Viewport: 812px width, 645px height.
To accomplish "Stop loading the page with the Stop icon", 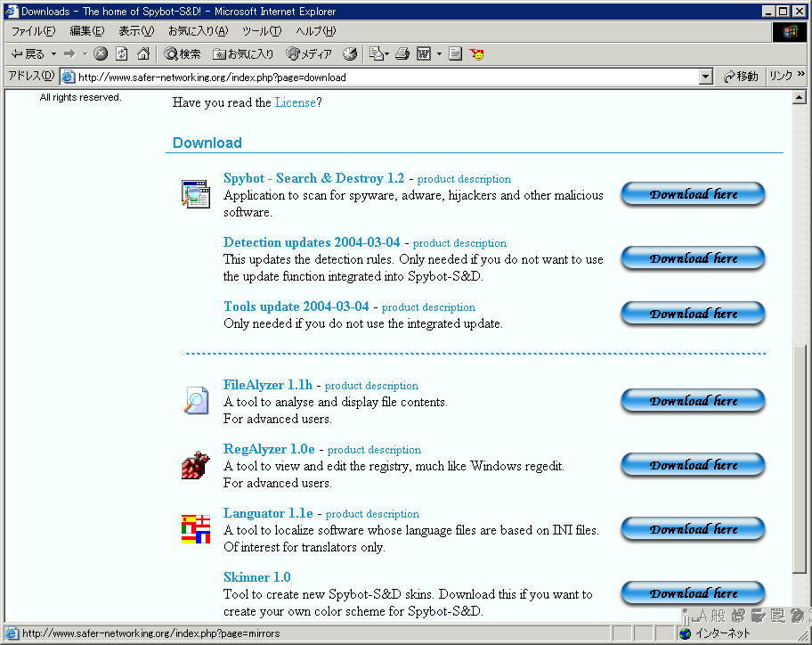I will click(101, 53).
